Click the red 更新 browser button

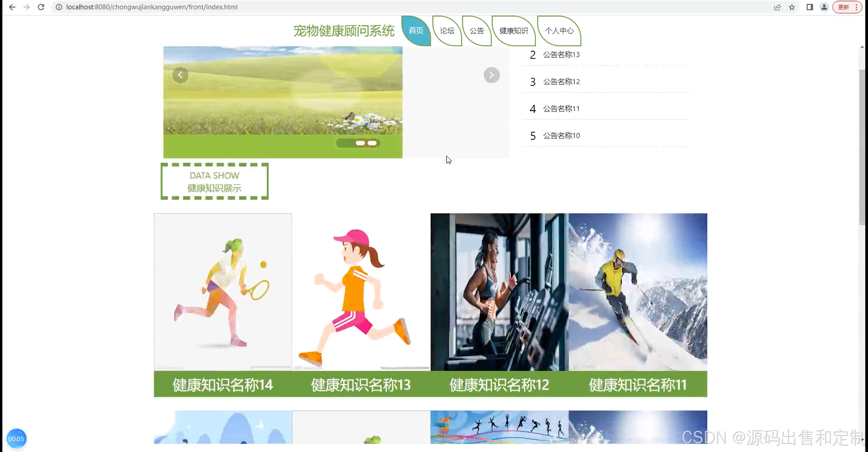844,7
